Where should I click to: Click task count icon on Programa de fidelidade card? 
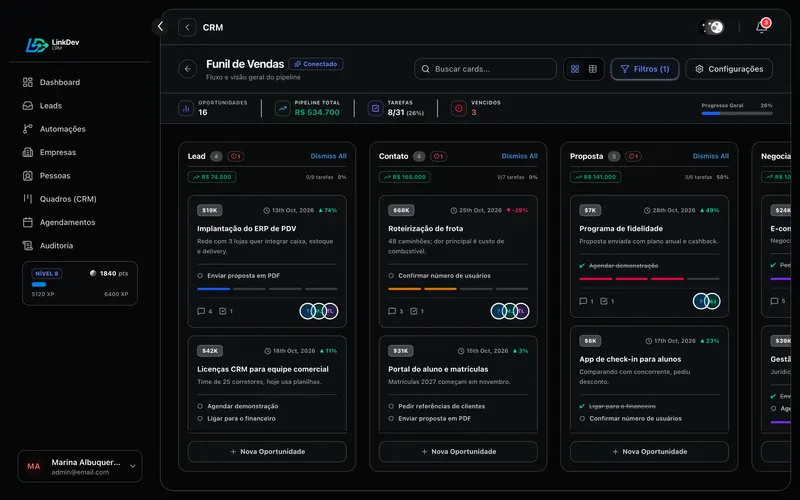607,301
